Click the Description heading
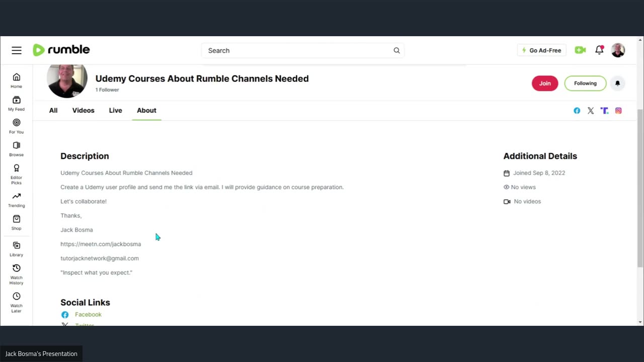 click(x=85, y=156)
